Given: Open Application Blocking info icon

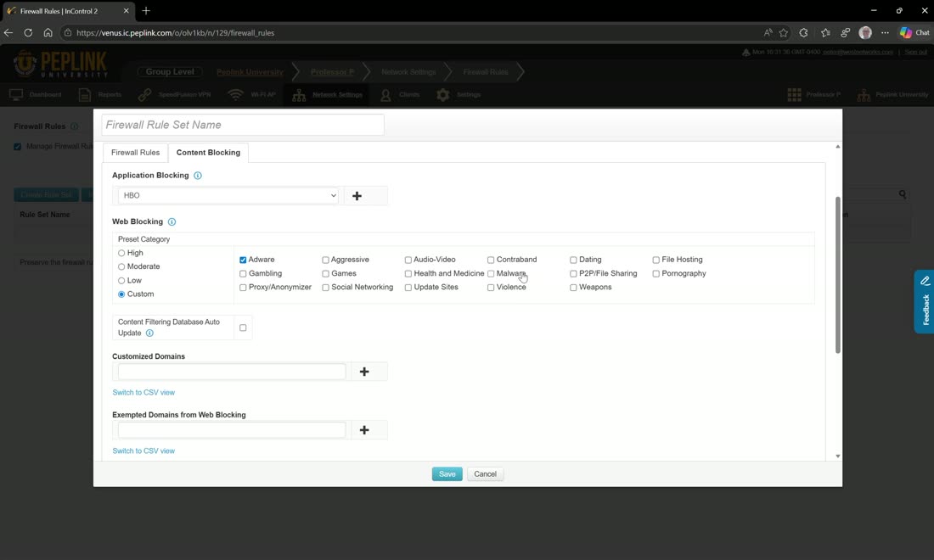Looking at the screenshot, I should (x=198, y=176).
